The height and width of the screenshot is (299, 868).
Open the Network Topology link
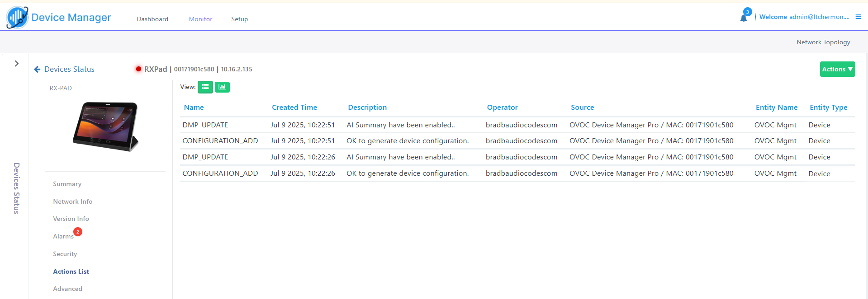pyautogui.click(x=823, y=42)
